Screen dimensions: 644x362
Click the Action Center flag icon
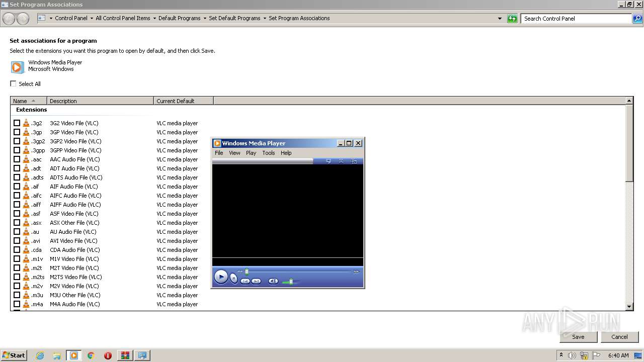coord(596,355)
